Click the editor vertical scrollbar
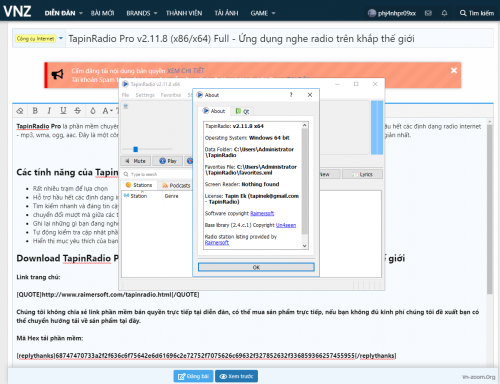The height and width of the screenshot is (384, 500). pos(489,209)
